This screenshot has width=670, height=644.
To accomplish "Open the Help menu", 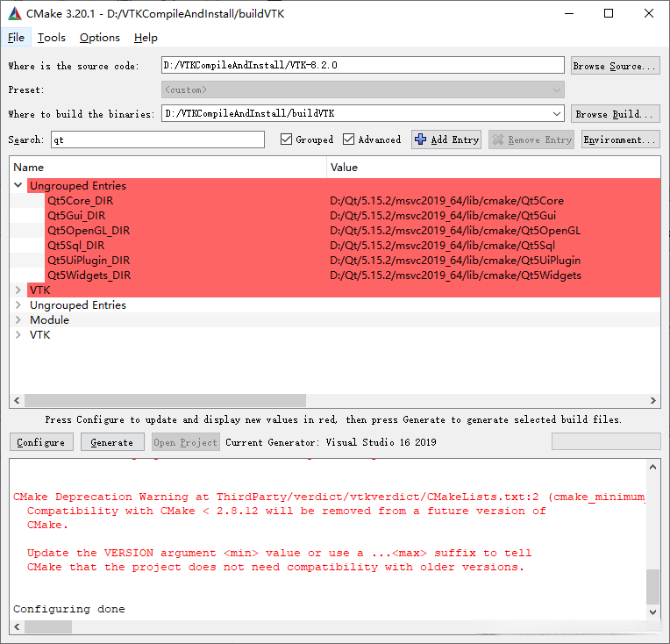I will pyautogui.click(x=146, y=38).
